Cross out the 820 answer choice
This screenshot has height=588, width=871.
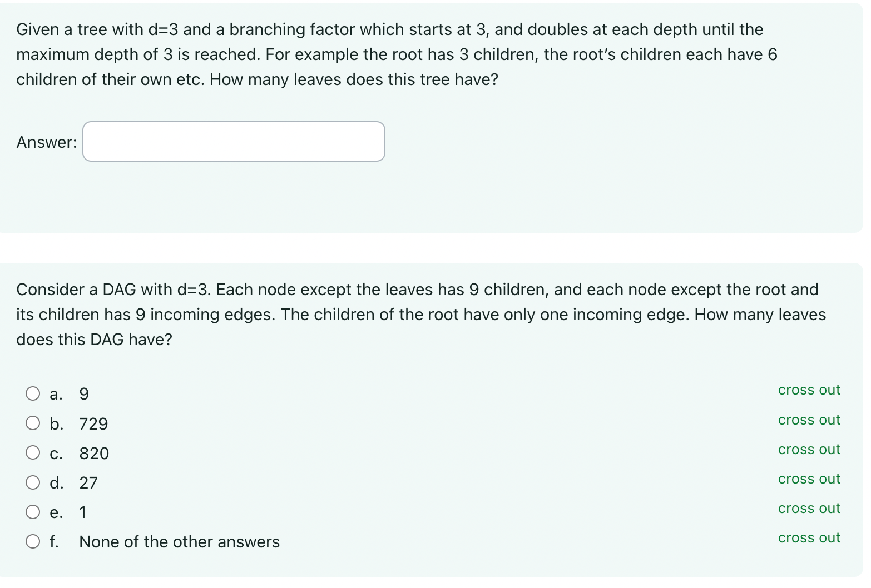[x=809, y=449]
